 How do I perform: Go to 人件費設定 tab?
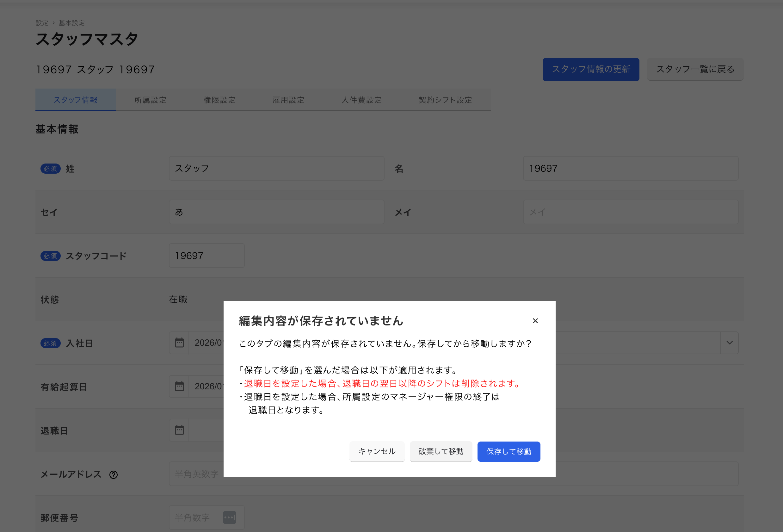coord(361,100)
